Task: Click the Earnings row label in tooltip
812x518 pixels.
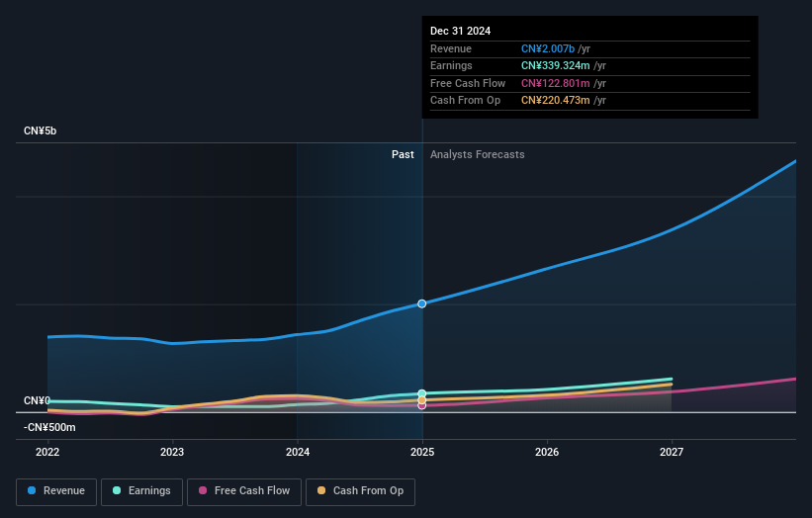Action: pos(452,65)
